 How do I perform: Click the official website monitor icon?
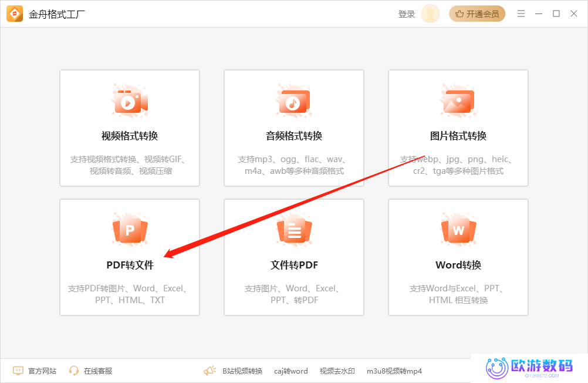tap(18, 371)
